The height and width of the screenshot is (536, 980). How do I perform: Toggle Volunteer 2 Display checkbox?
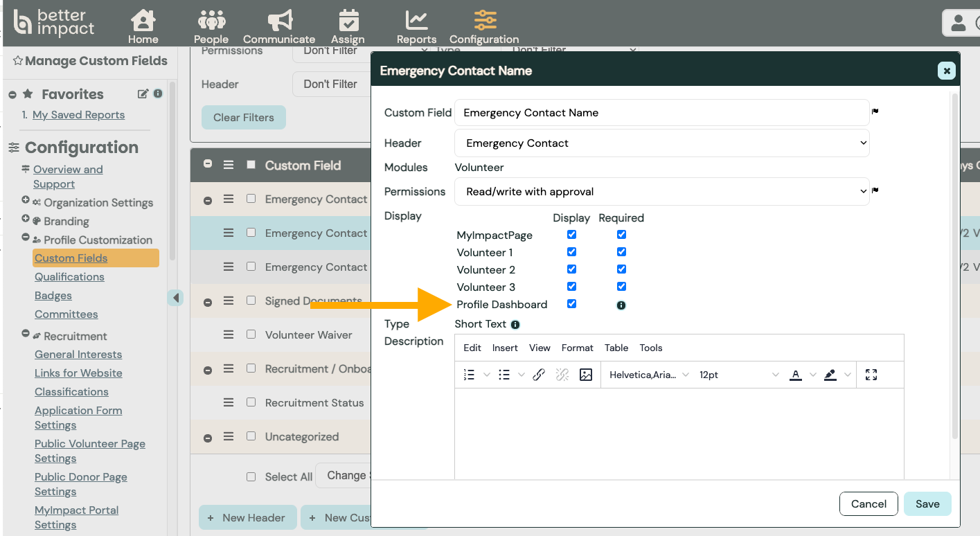point(571,269)
